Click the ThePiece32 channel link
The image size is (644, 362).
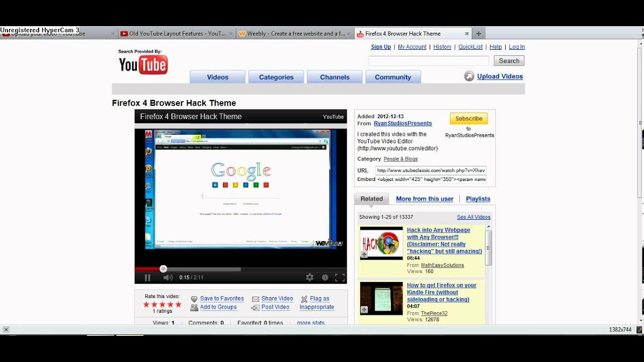pos(434,313)
